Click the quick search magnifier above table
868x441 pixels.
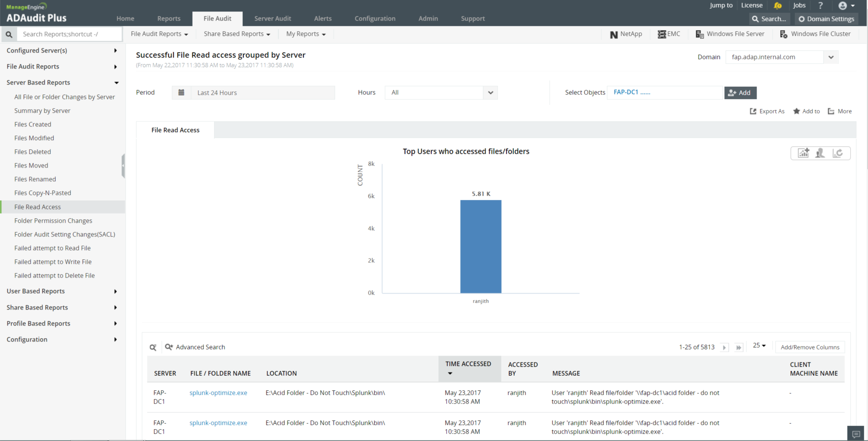point(153,347)
